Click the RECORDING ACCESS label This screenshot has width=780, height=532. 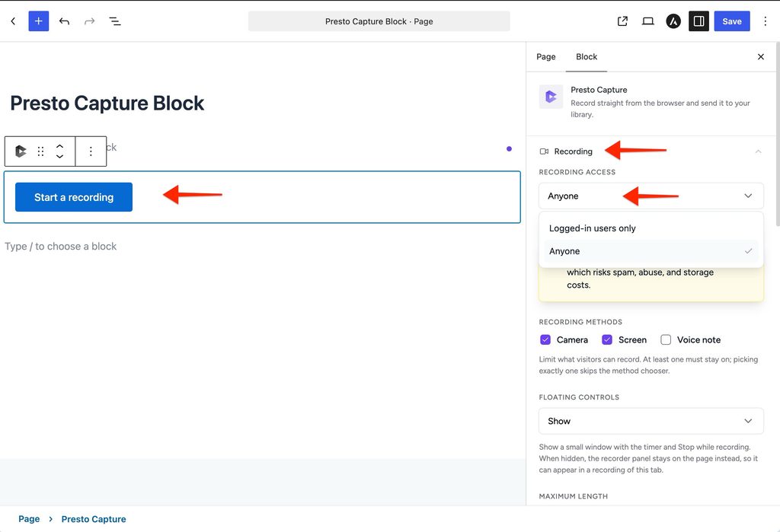coord(577,171)
